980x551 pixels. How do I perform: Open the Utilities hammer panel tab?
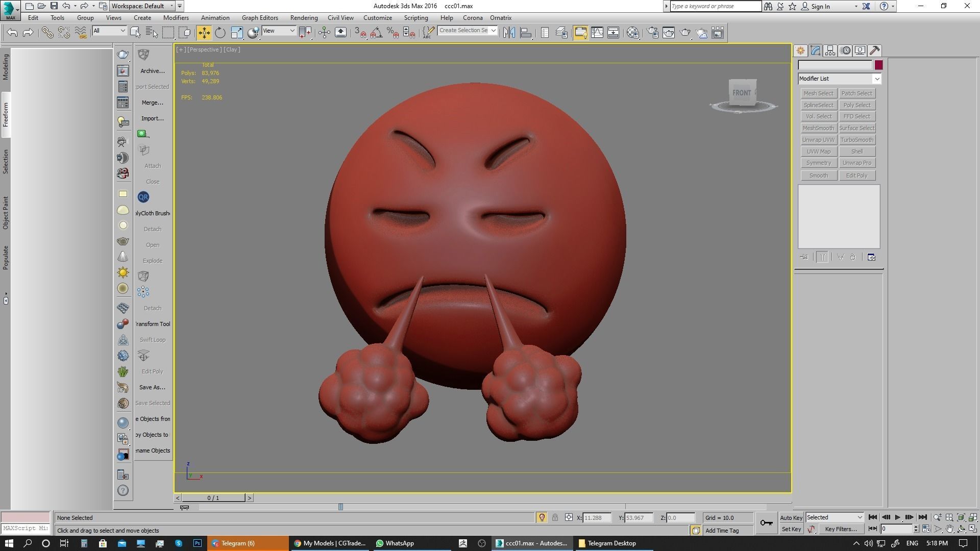875,51
